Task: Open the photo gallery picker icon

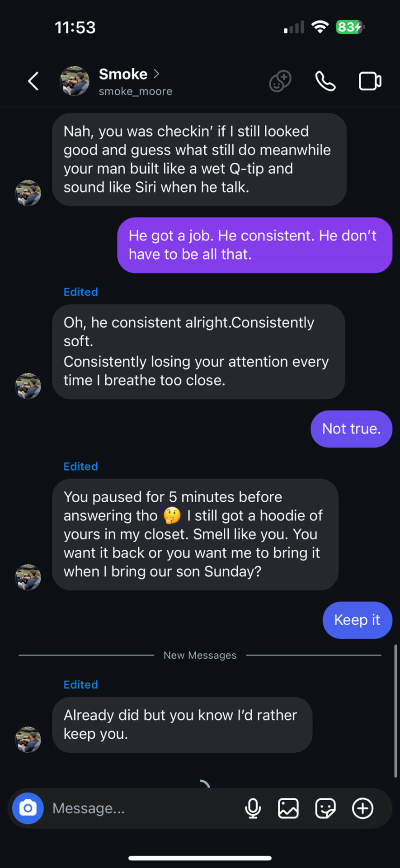Action: (288, 808)
